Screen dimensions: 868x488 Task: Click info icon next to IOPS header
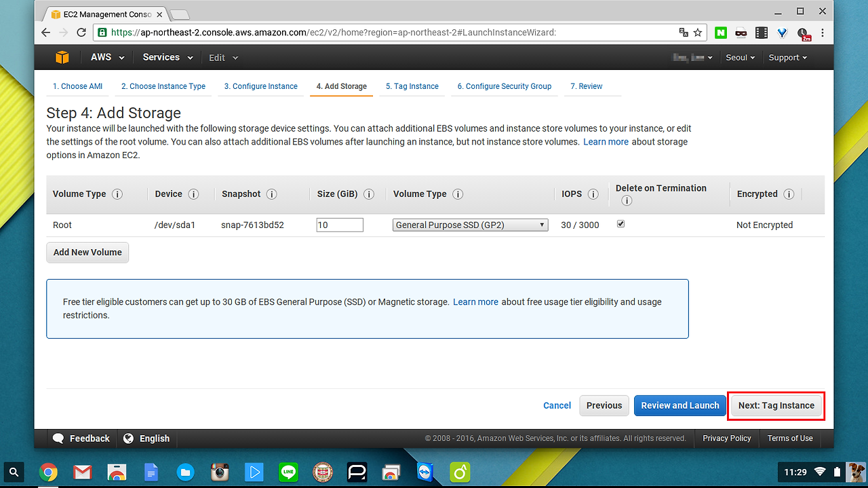click(x=593, y=194)
